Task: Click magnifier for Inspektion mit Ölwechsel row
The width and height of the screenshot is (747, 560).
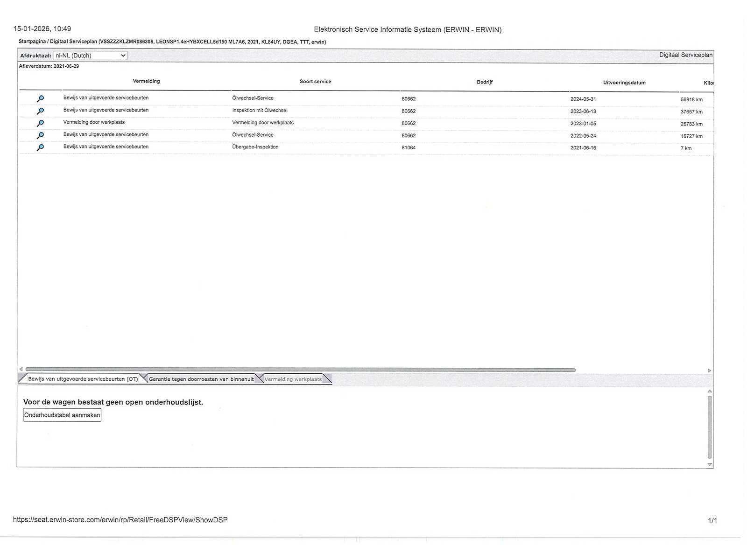Action: (41, 111)
